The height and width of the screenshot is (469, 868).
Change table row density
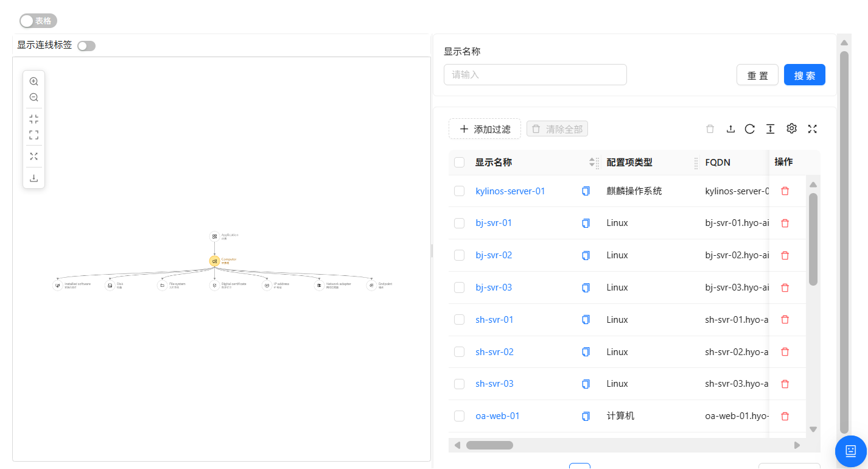coord(770,129)
